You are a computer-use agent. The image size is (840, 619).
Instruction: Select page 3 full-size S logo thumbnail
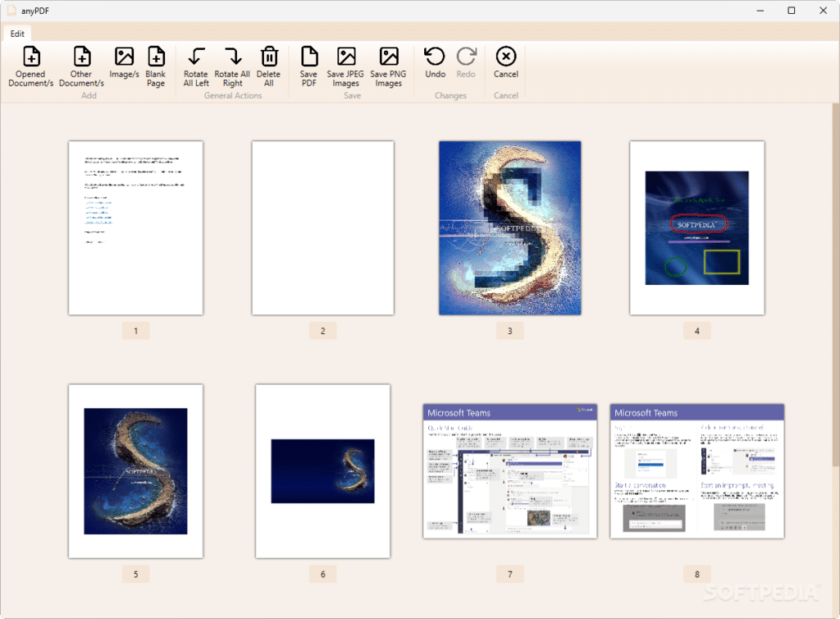pos(510,227)
